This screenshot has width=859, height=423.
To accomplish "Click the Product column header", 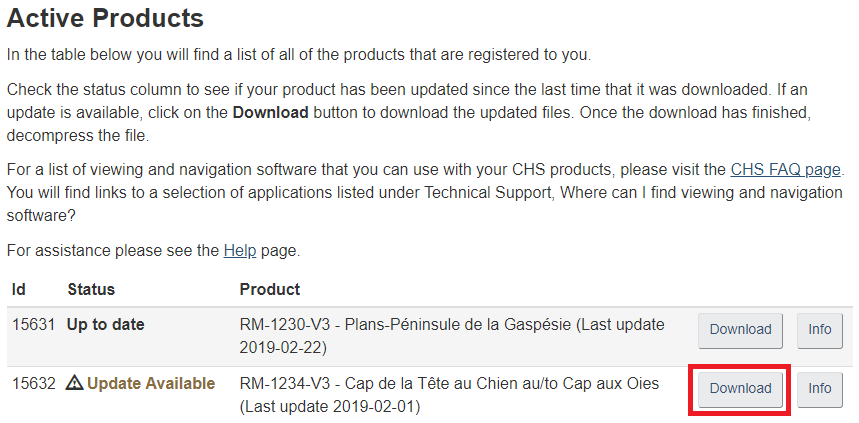I will tap(269, 289).
